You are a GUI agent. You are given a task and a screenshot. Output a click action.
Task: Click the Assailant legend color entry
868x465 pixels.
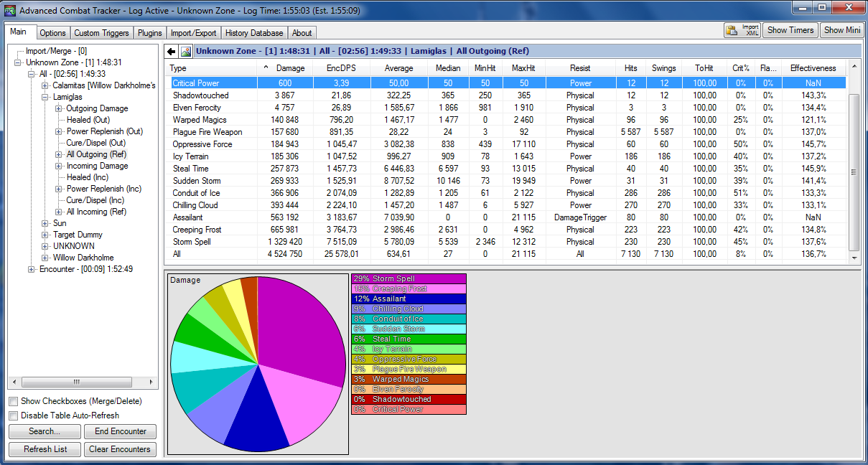coord(409,299)
